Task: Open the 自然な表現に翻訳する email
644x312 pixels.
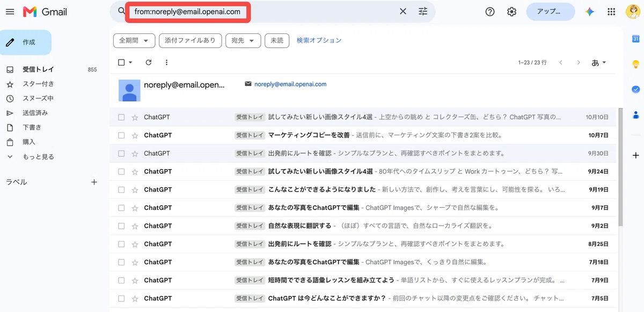Action: click(x=362, y=226)
